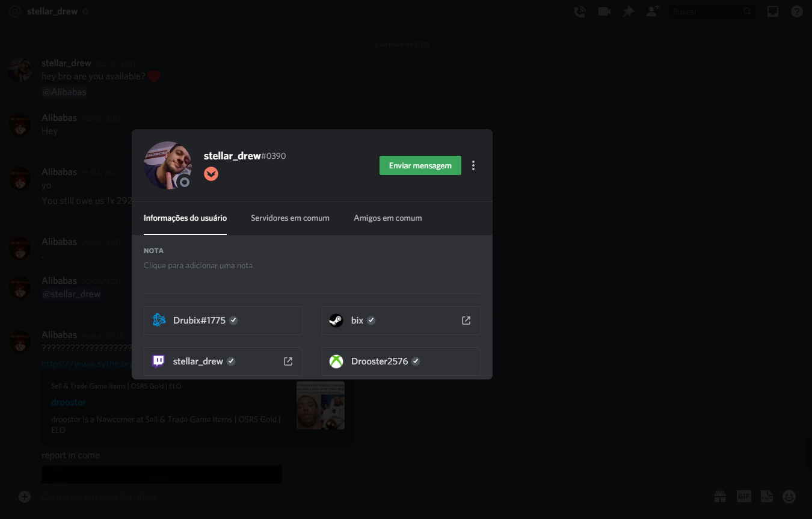The image size is (812, 519).
Task: Click the Enviar mensagem button
Action: point(420,165)
